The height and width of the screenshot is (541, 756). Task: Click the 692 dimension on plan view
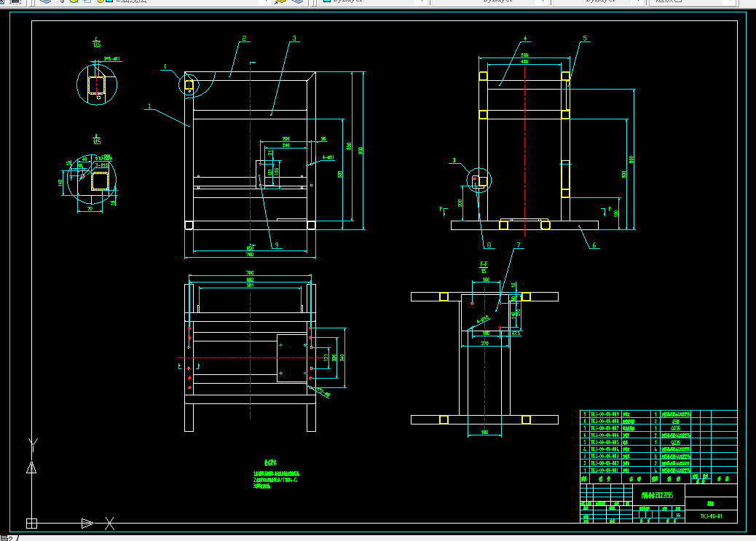[250, 280]
